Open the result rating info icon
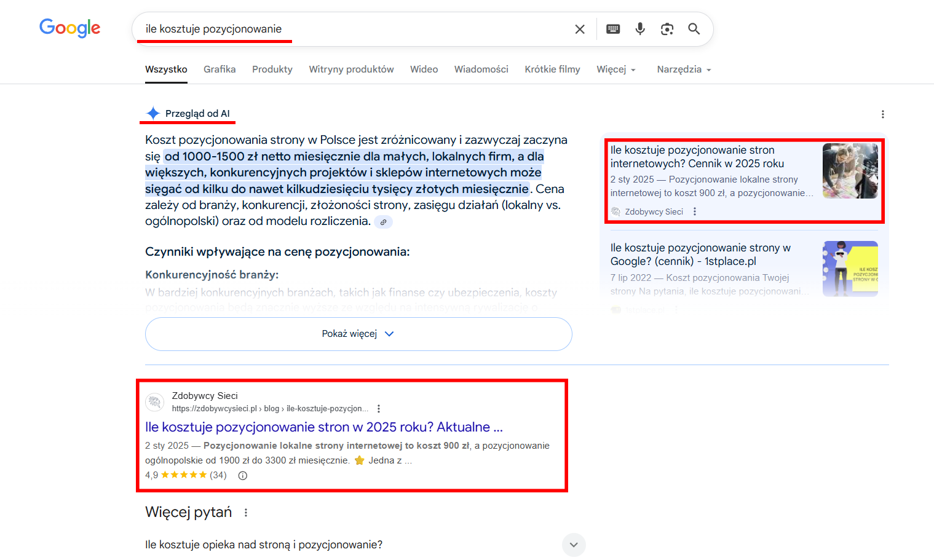Image resolution: width=934 pixels, height=560 pixels. pyautogui.click(x=243, y=475)
